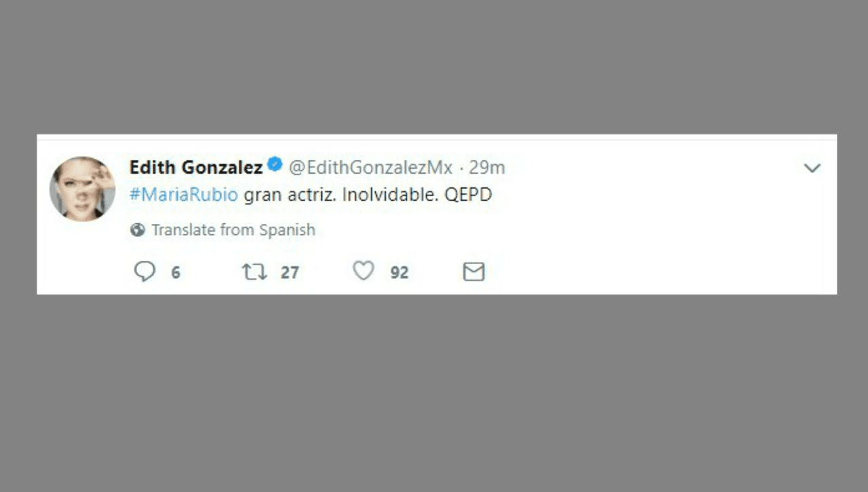This screenshot has height=492, width=868.
Task: Like the tweet using the heart
Action: (363, 270)
